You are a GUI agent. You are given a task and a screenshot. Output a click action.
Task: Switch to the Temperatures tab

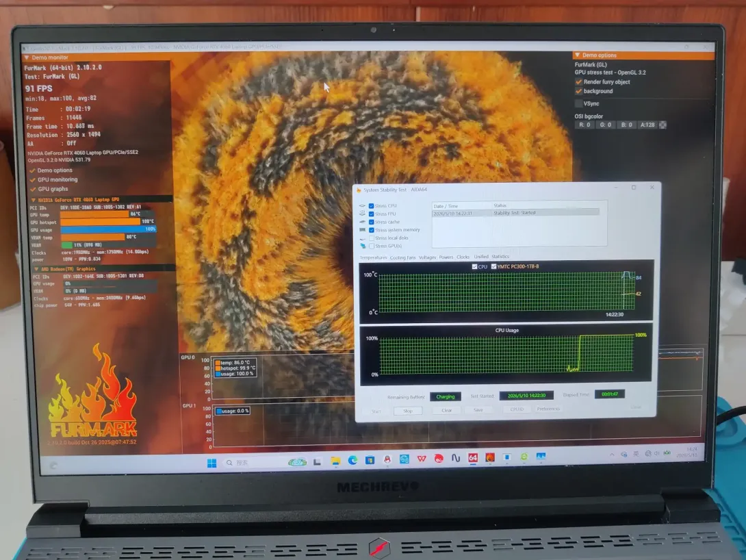coord(373,257)
